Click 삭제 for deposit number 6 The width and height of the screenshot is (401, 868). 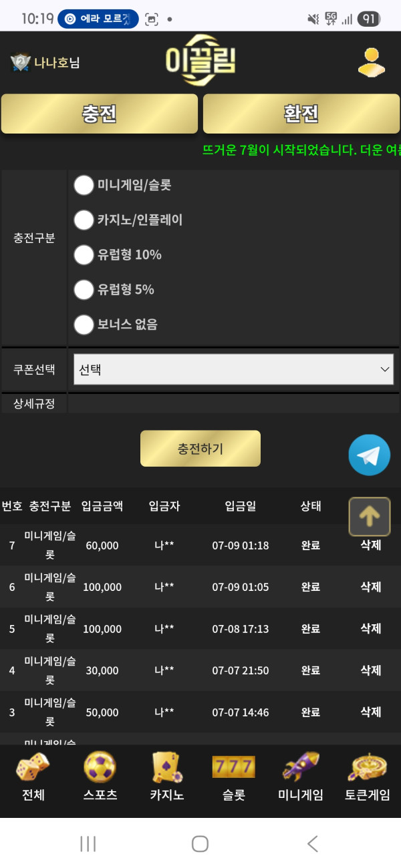371,587
